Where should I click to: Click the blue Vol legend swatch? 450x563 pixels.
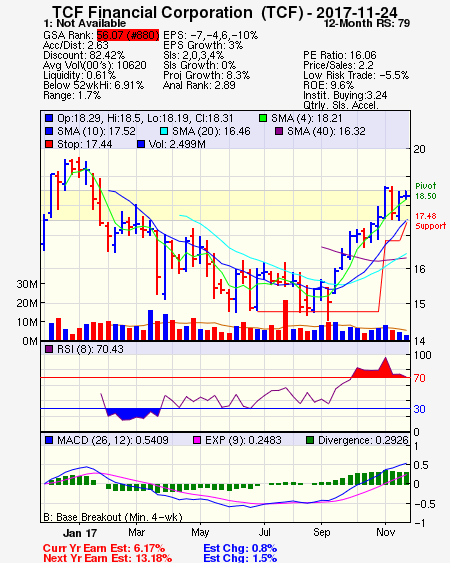coord(141,144)
